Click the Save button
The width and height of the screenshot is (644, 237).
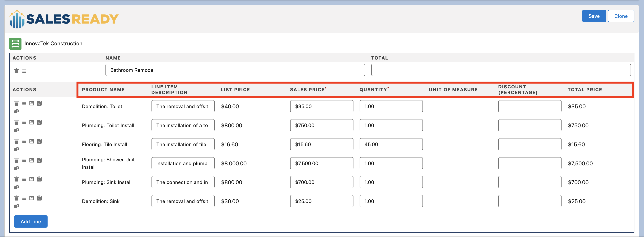(594, 16)
